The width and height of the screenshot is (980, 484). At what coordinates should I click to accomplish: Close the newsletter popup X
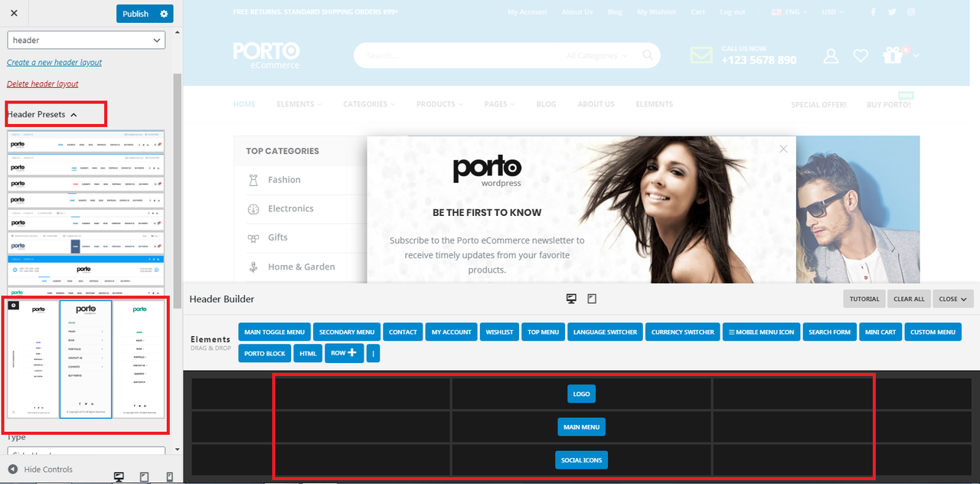783,149
